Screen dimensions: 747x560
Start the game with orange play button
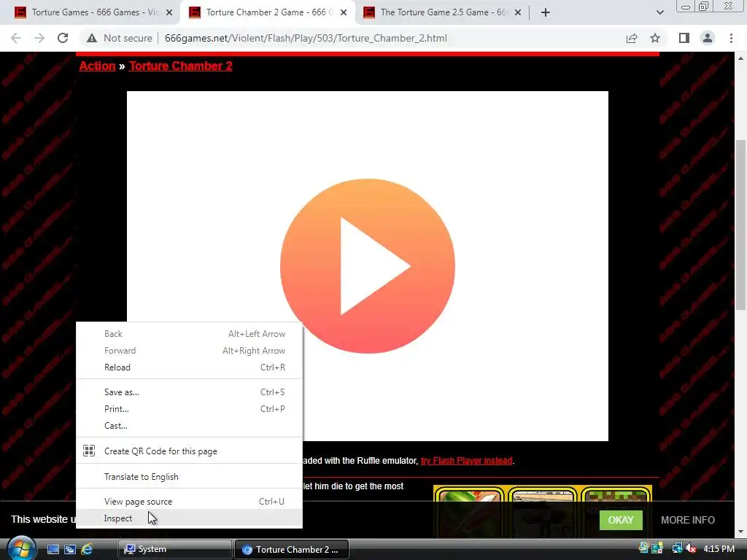tap(368, 265)
